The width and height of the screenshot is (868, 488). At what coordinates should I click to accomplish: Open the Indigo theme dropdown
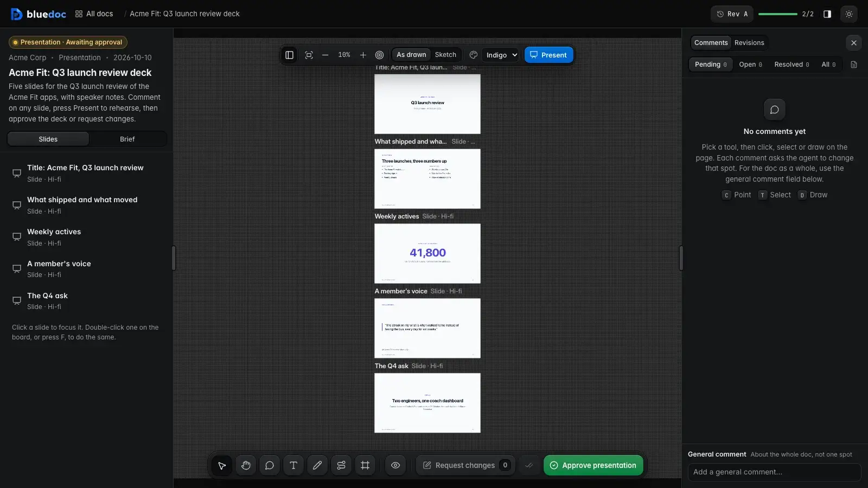(x=501, y=55)
